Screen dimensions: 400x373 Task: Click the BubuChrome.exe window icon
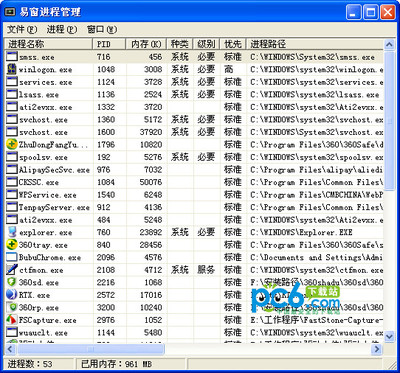tap(12, 257)
